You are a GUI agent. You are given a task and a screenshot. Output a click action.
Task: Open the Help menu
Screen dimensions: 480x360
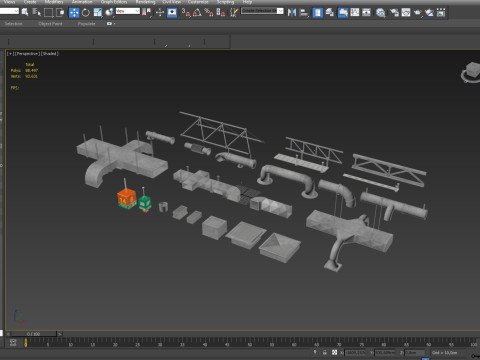coord(247,2)
